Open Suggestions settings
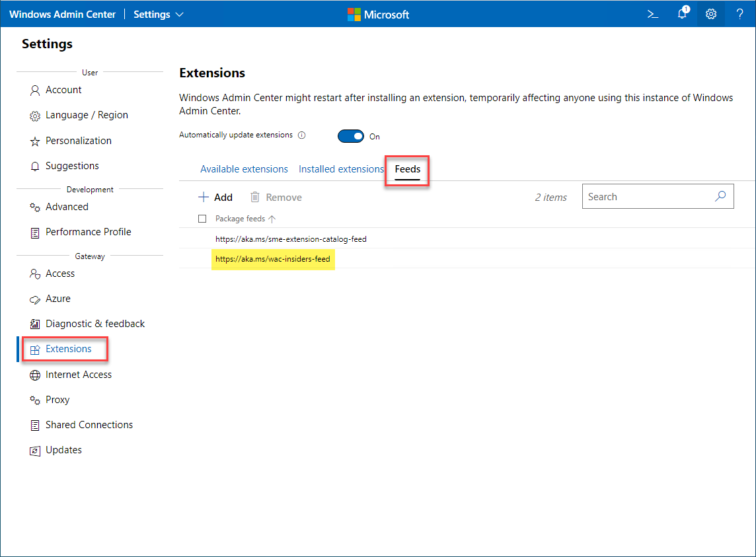The height and width of the screenshot is (557, 756). (x=72, y=165)
